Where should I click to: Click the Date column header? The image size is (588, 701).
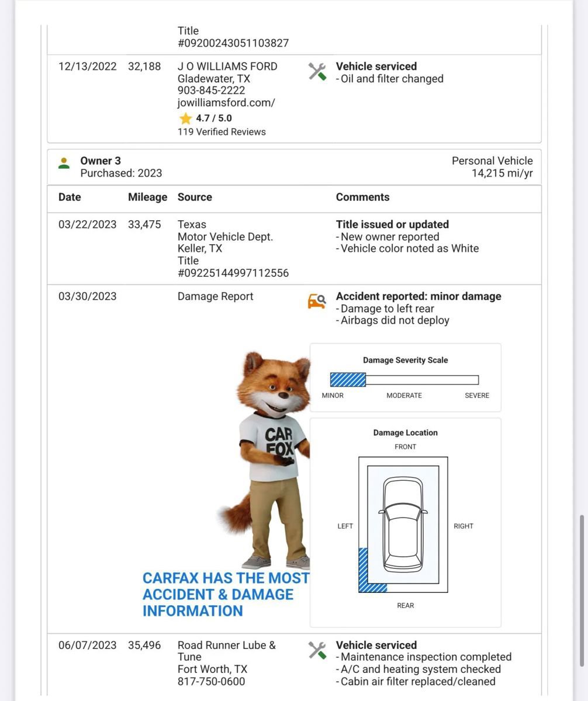[70, 197]
